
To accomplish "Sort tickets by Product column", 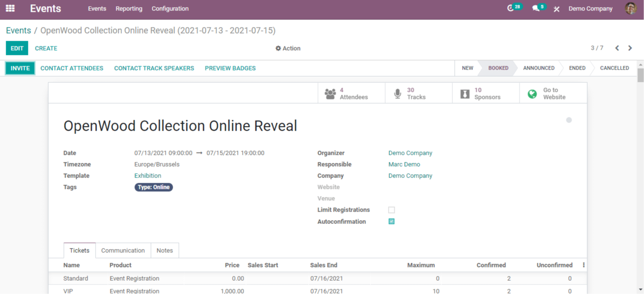I will click(121, 265).
